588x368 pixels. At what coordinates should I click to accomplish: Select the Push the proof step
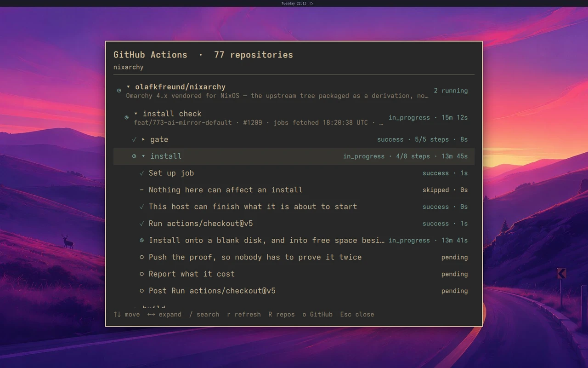tap(294, 257)
